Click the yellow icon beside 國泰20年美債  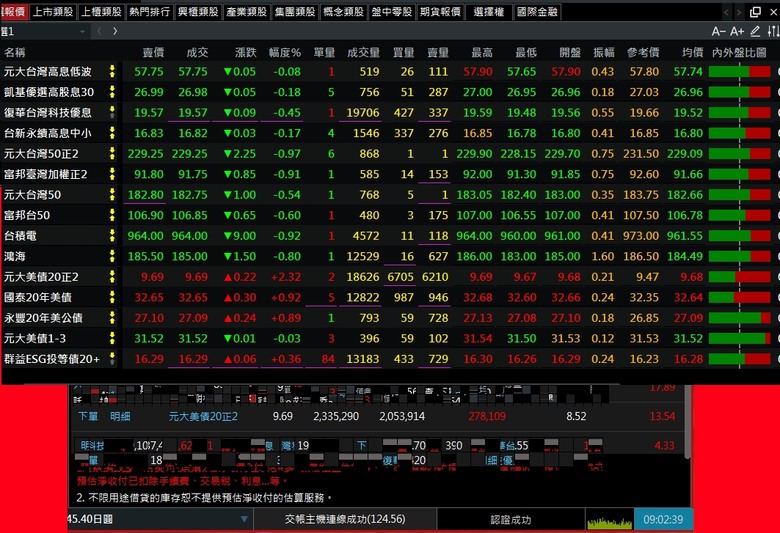coord(112,297)
